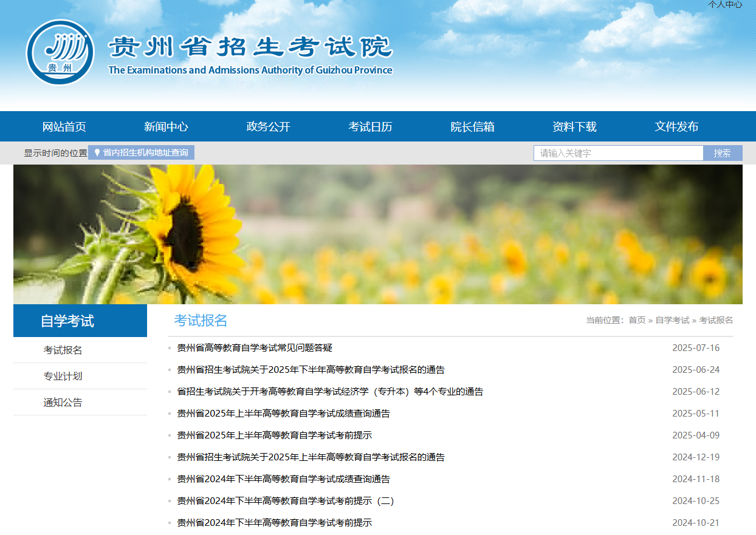This screenshot has height=535, width=756.
Task: Open 通知公告 in the left sidebar
Action: click(x=63, y=403)
